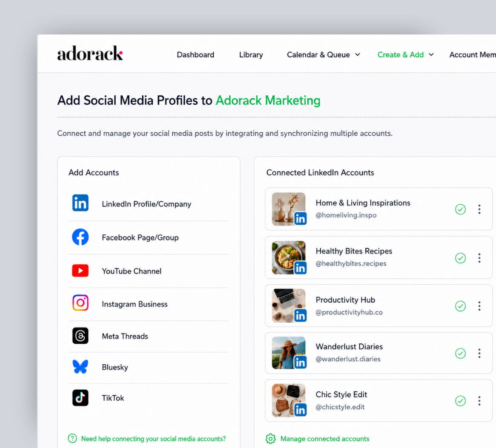
Task: Click the Instagram icon in Add Accounts
Action: [80, 303]
